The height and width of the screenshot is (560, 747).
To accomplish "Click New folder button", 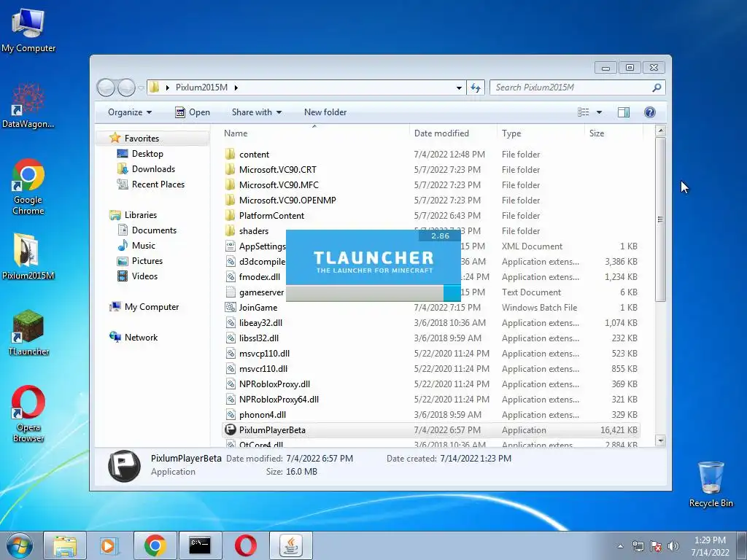I will tap(325, 112).
